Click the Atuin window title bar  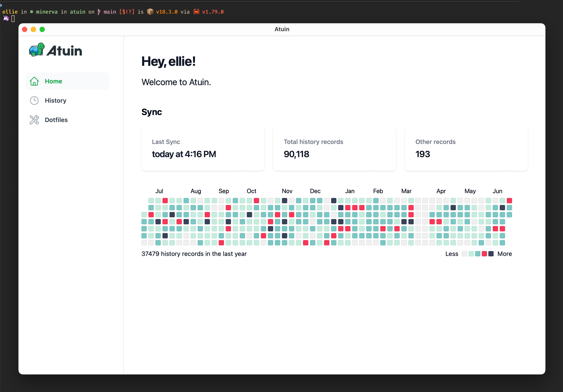pyautogui.click(x=281, y=29)
